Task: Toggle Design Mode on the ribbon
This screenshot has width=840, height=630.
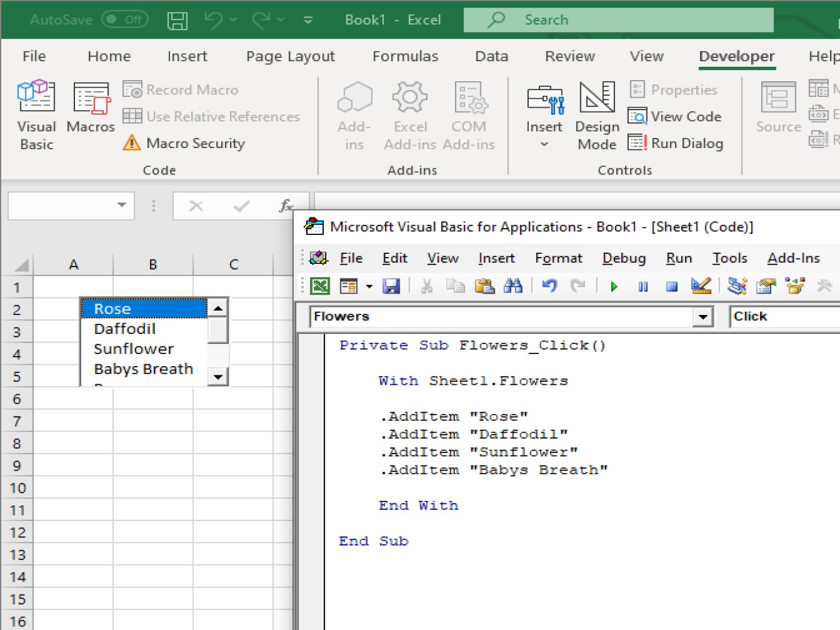Action: (x=597, y=116)
